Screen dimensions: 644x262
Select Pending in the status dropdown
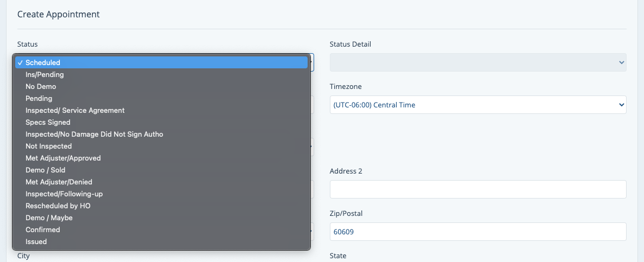pyautogui.click(x=39, y=98)
